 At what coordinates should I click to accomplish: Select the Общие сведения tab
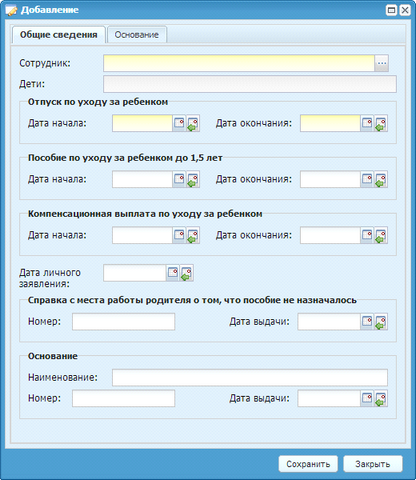[59, 35]
